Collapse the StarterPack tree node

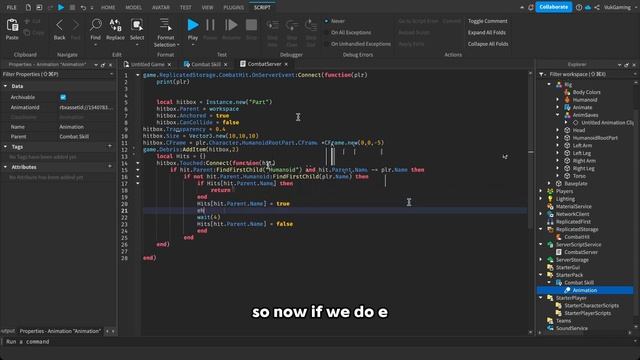(541, 275)
